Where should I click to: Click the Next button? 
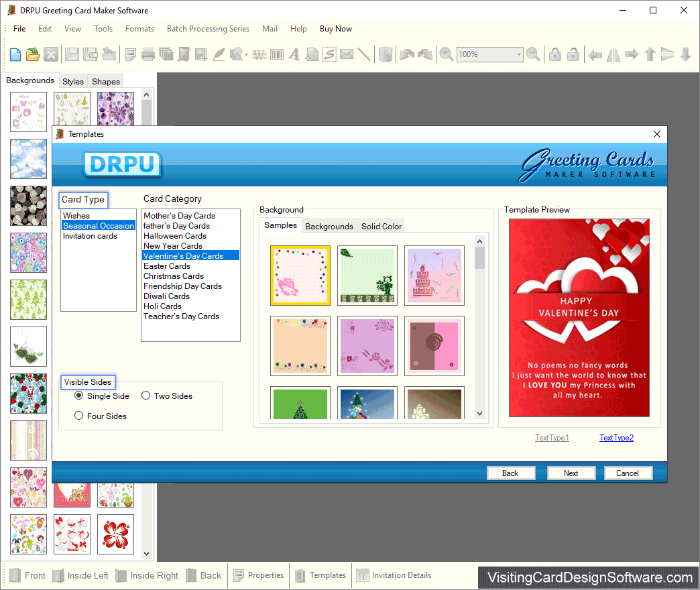pos(571,473)
